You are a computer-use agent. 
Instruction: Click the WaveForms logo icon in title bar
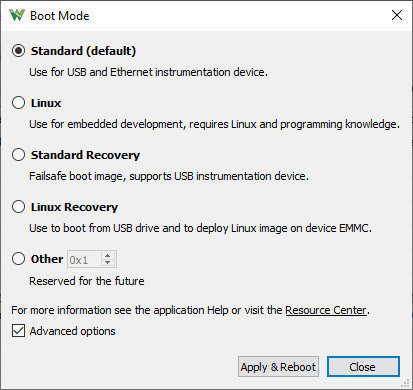pyautogui.click(x=17, y=15)
